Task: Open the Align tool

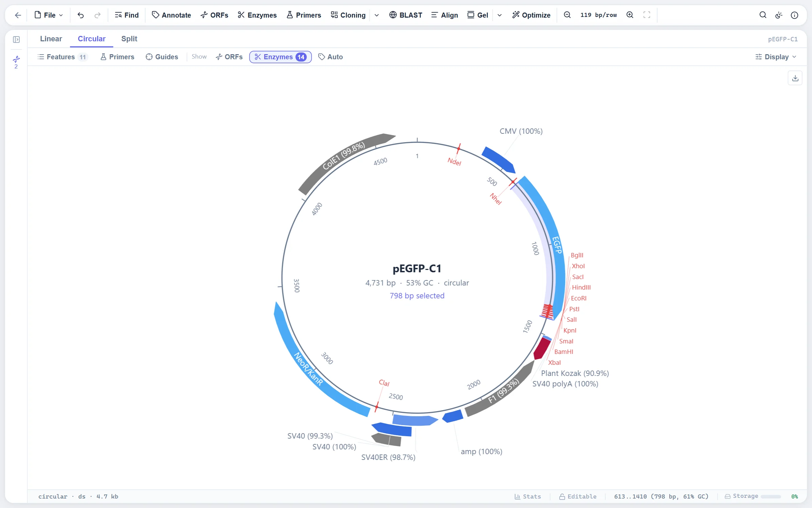Action: (445, 15)
